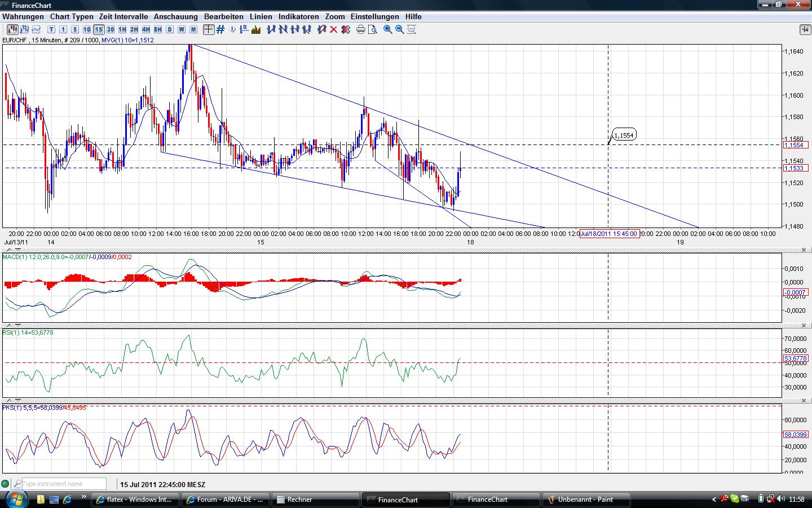Click the volume bars indicator icon

(256, 29)
